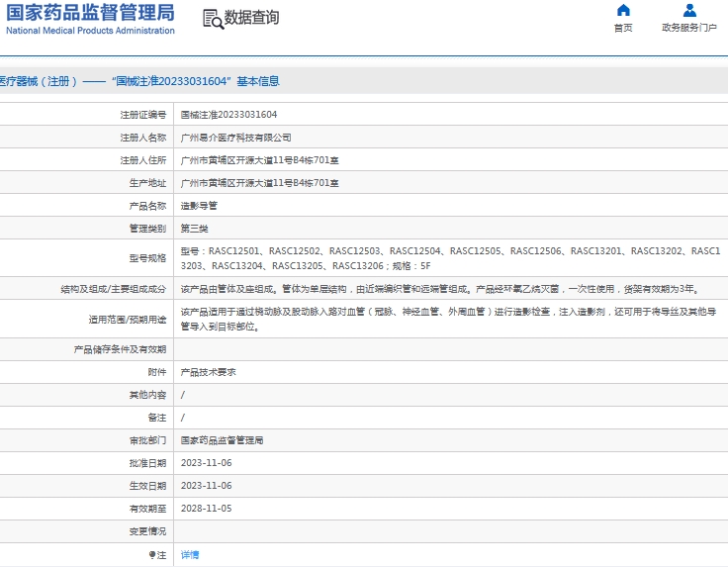
Task: Click the 注册人住所 address value
Action: (x=259, y=160)
